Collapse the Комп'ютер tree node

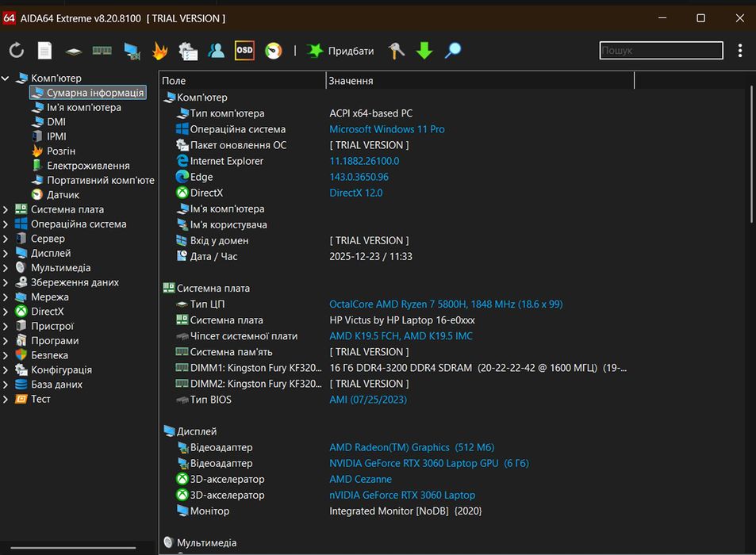pos(6,78)
